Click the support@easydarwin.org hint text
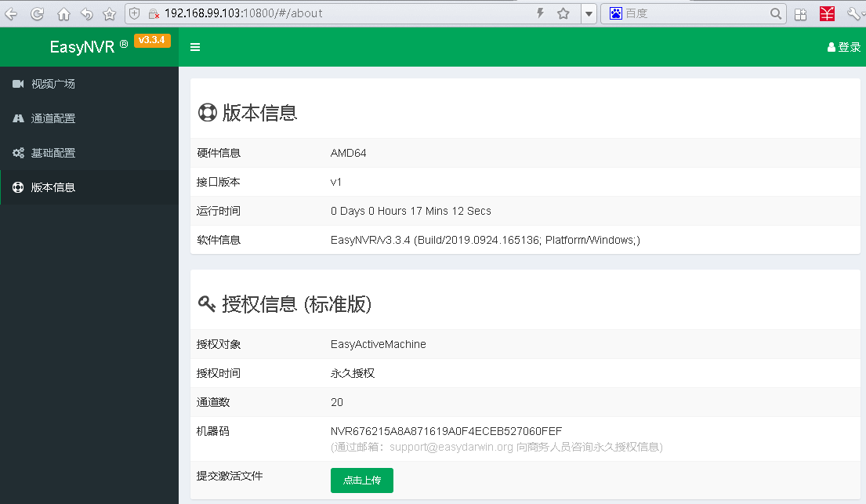The height and width of the screenshot is (504, 866). [x=497, y=447]
